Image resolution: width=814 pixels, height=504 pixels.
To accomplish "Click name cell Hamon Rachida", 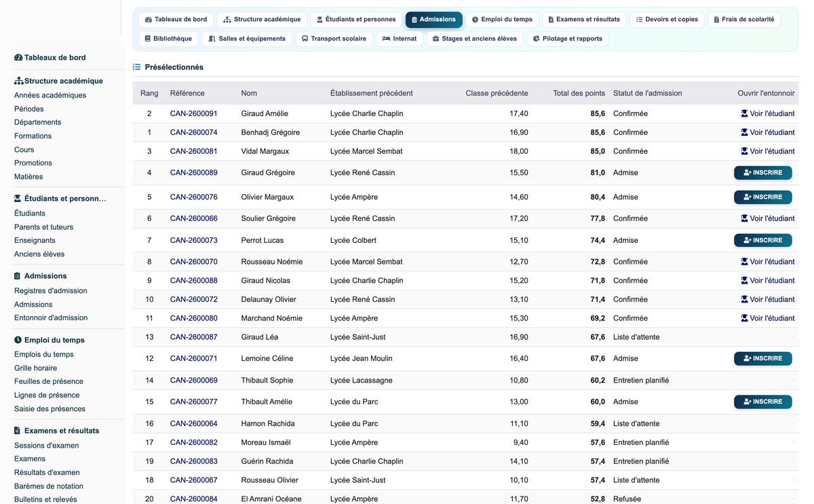I will pyautogui.click(x=268, y=423).
